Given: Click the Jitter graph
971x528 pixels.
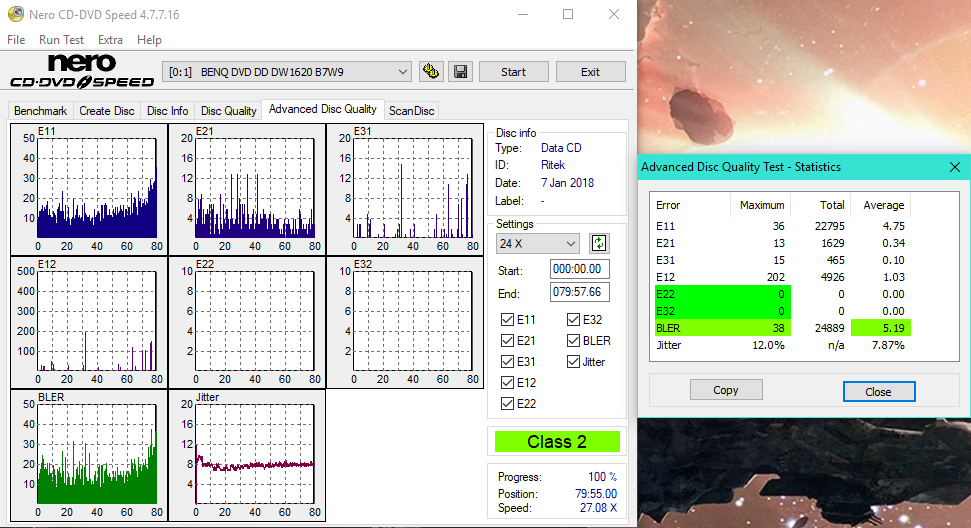Looking at the screenshot, I should (x=247, y=456).
